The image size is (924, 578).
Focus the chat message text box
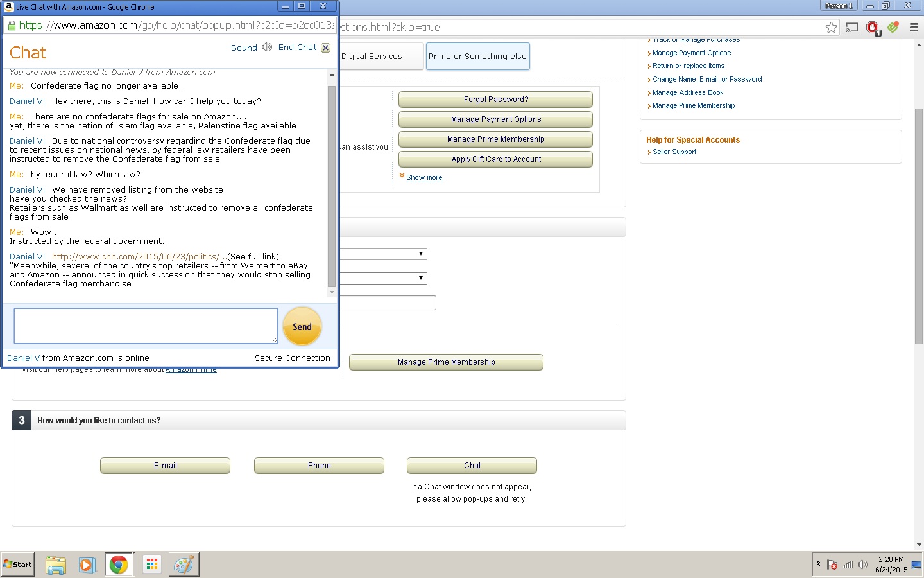click(x=146, y=326)
